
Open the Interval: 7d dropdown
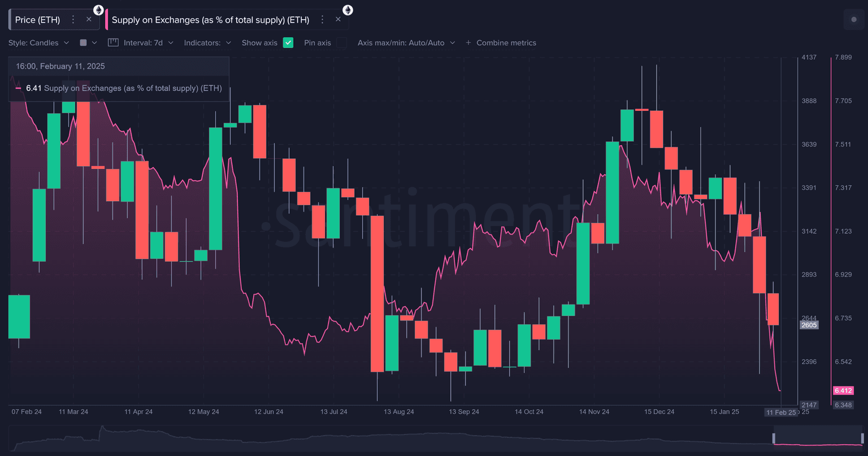coord(148,43)
